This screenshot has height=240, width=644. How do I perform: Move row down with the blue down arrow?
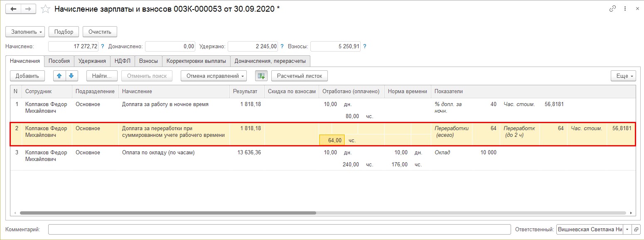71,76
